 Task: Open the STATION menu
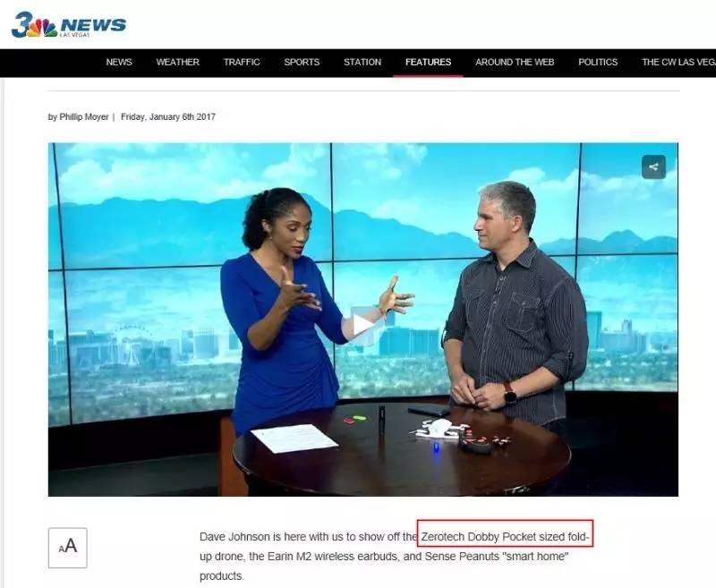click(x=362, y=63)
